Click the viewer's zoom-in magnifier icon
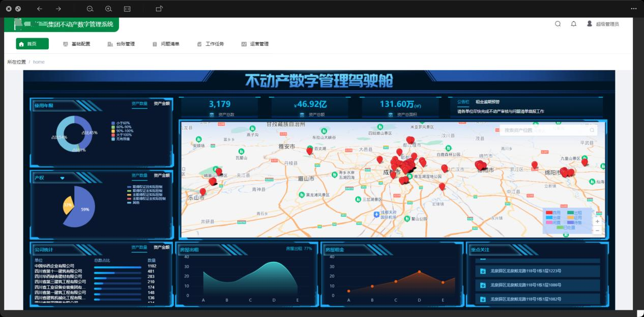The width and height of the screenshot is (644, 317). click(108, 9)
